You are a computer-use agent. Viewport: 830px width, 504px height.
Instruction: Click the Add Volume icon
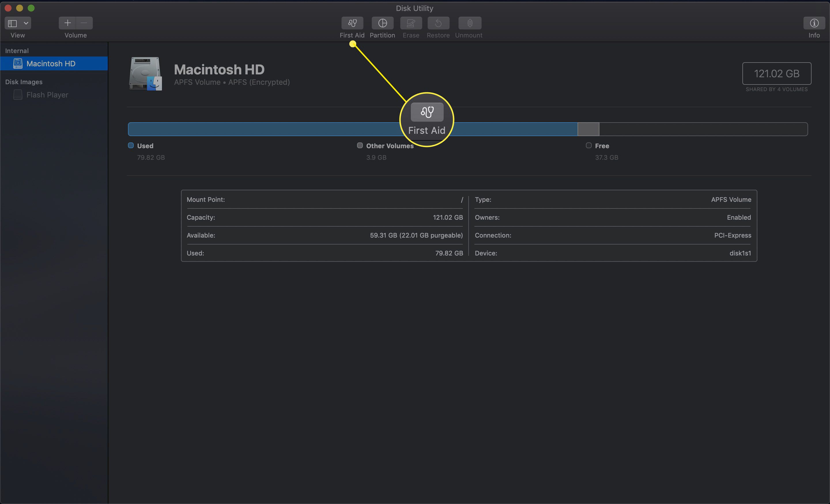67,22
